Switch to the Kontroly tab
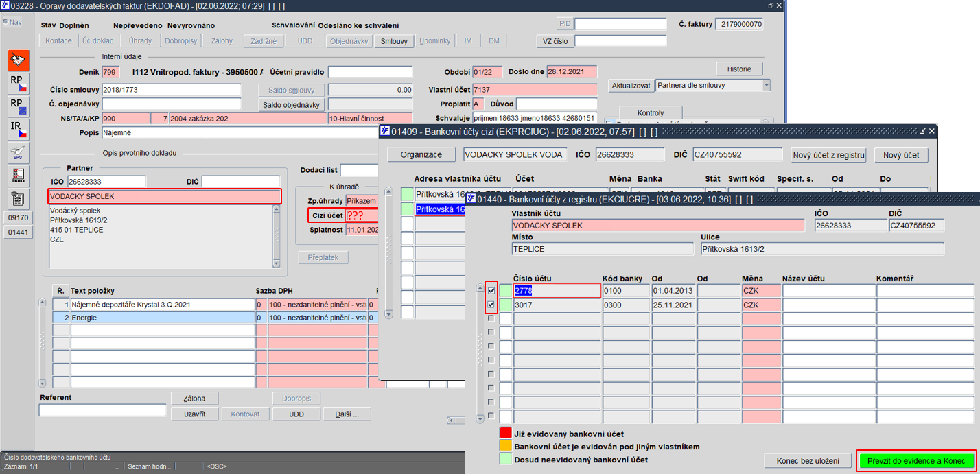This screenshot has height=474, width=980. pyautogui.click(x=650, y=112)
